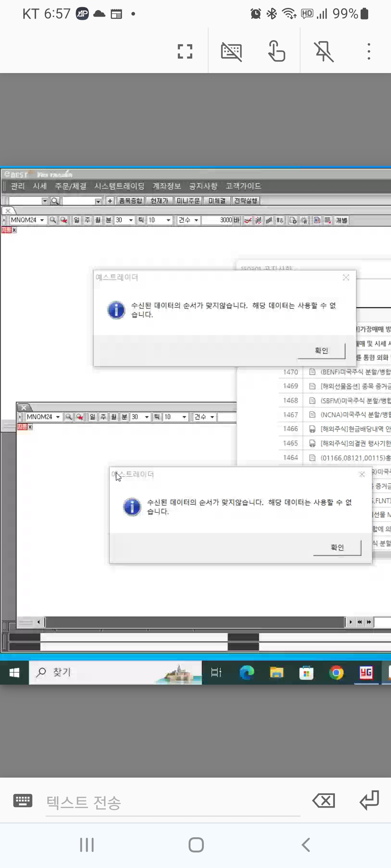The width and height of the screenshot is (391, 868).
Task: Click the 미니주문 toolbar button
Action: (x=188, y=201)
